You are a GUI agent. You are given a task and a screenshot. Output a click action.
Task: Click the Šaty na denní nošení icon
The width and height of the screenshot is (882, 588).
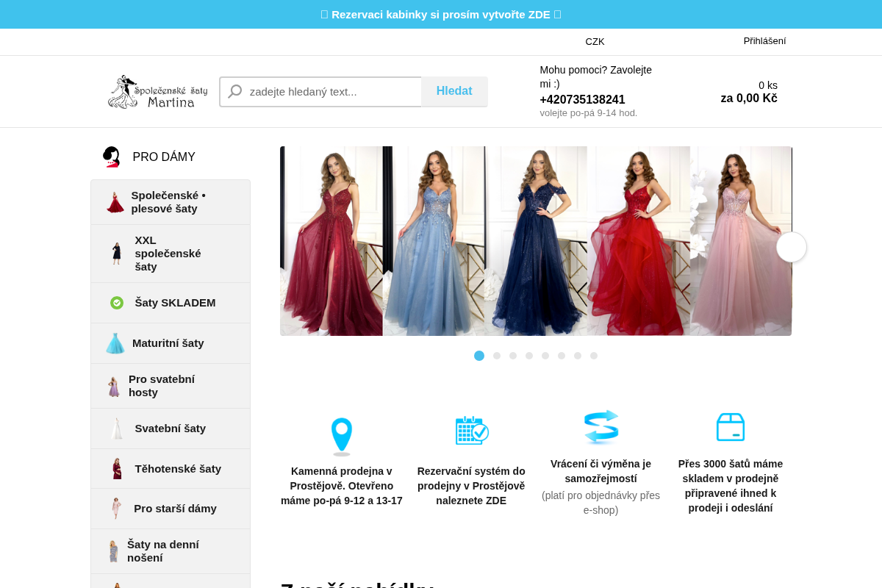tap(113, 551)
